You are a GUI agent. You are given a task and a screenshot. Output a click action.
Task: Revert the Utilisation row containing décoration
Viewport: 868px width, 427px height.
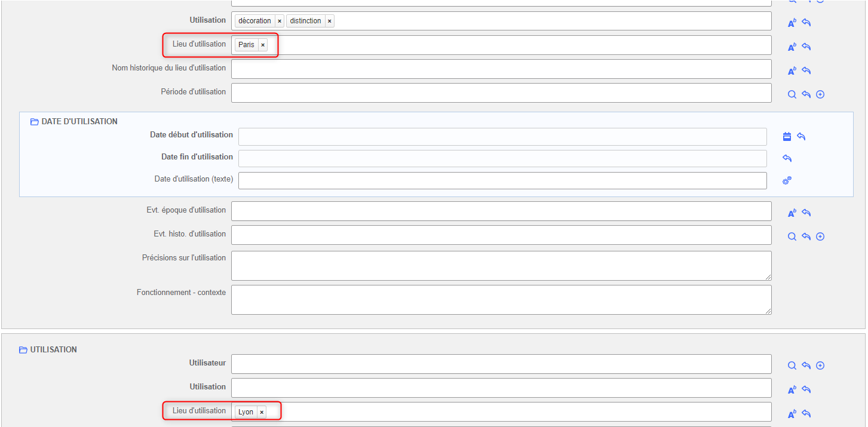tap(806, 23)
